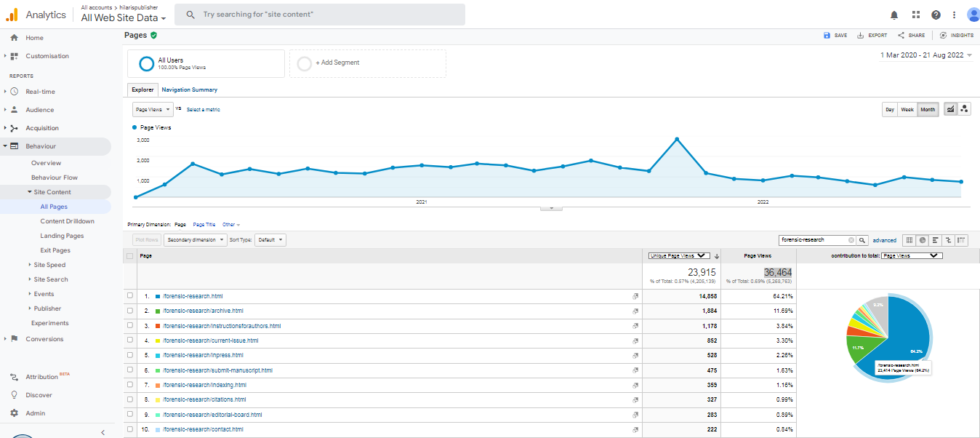Toggle the select-all checkbox in table header

coord(130,256)
